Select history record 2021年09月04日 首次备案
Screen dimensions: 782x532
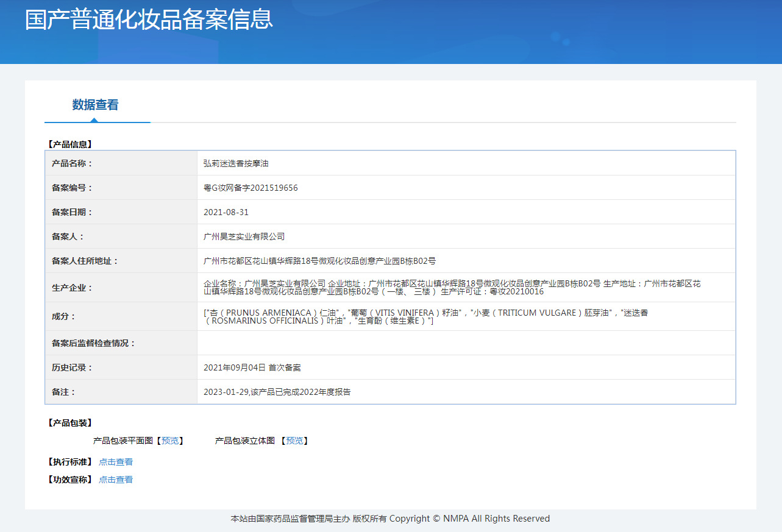252,367
